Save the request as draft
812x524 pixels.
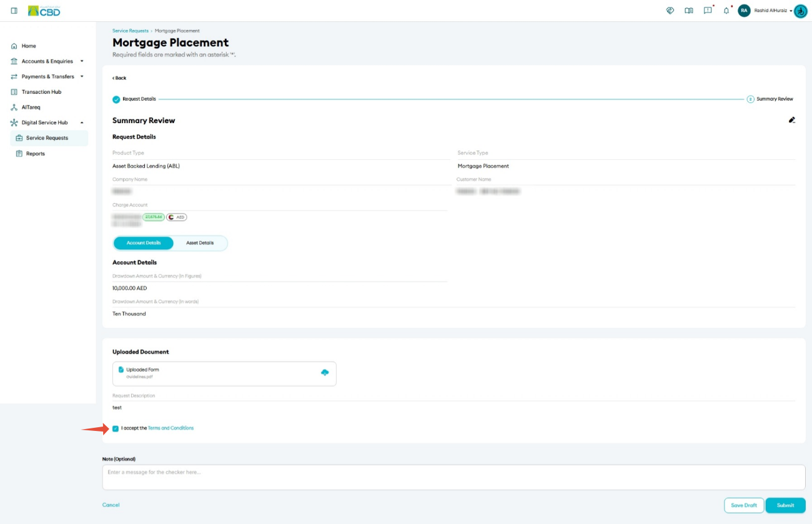pyautogui.click(x=744, y=505)
